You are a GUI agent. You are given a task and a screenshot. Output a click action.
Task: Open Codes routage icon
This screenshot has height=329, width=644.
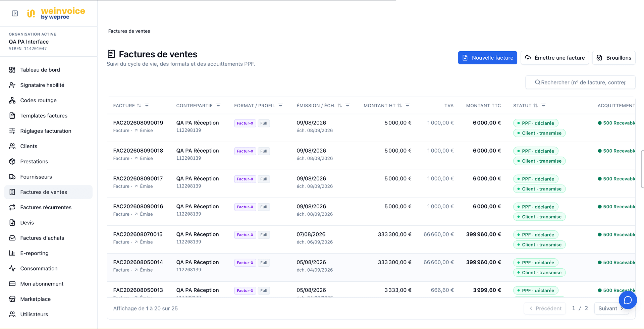[x=12, y=100]
